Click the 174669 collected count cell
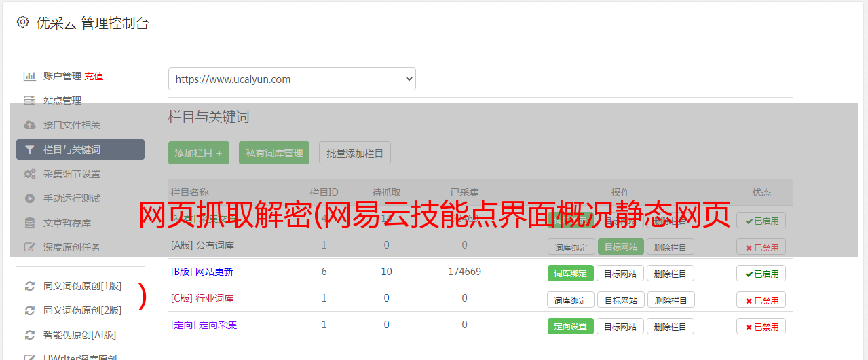 click(x=465, y=272)
